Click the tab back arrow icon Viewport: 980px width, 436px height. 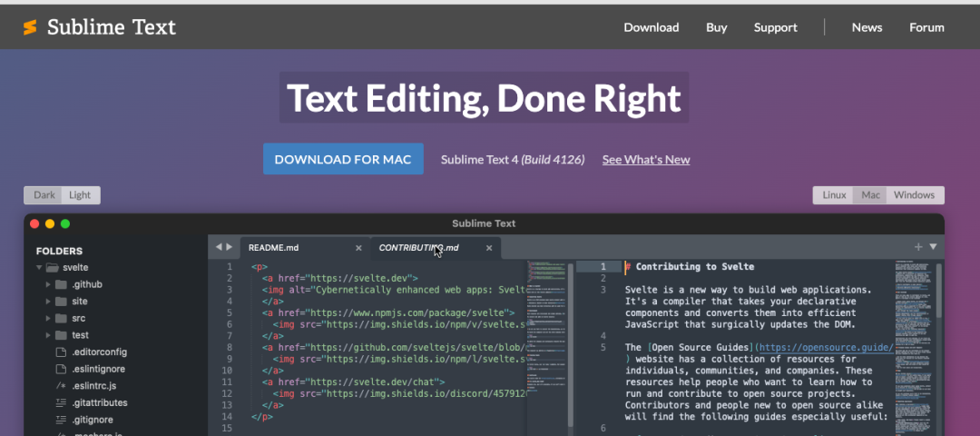coord(218,247)
